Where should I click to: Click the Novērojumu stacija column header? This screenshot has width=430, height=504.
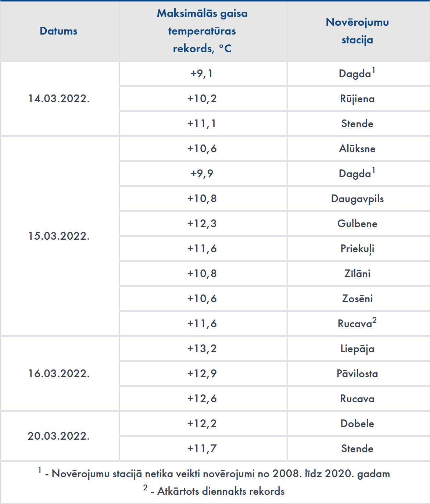[357, 31]
